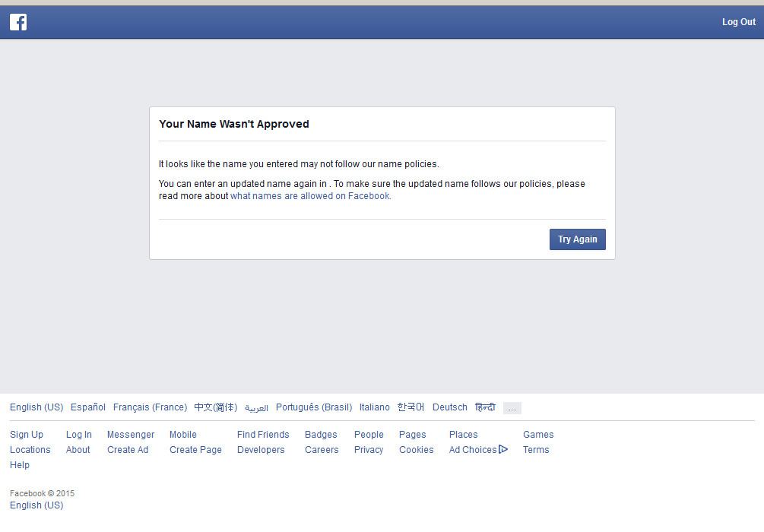
Task: Click the 'Facebook © 2015' copyright text
Action: pos(42,493)
